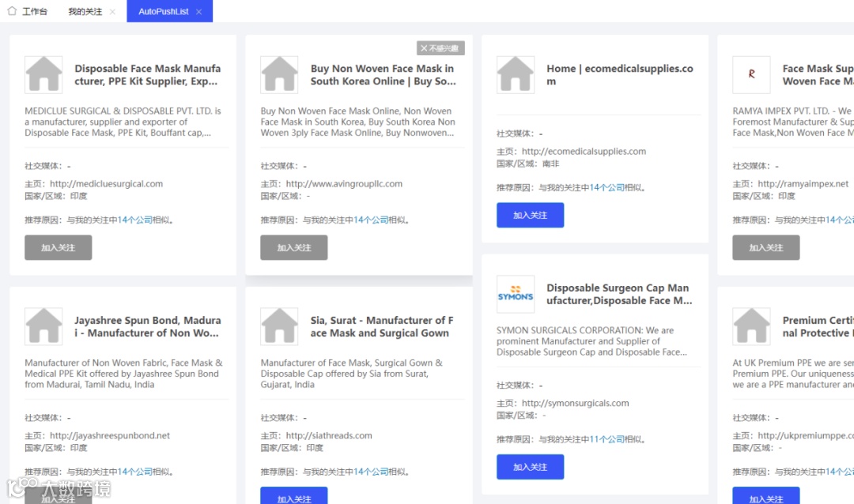Click 国家/区域: 南非 text
The height and width of the screenshot is (504, 854).
[x=527, y=164]
